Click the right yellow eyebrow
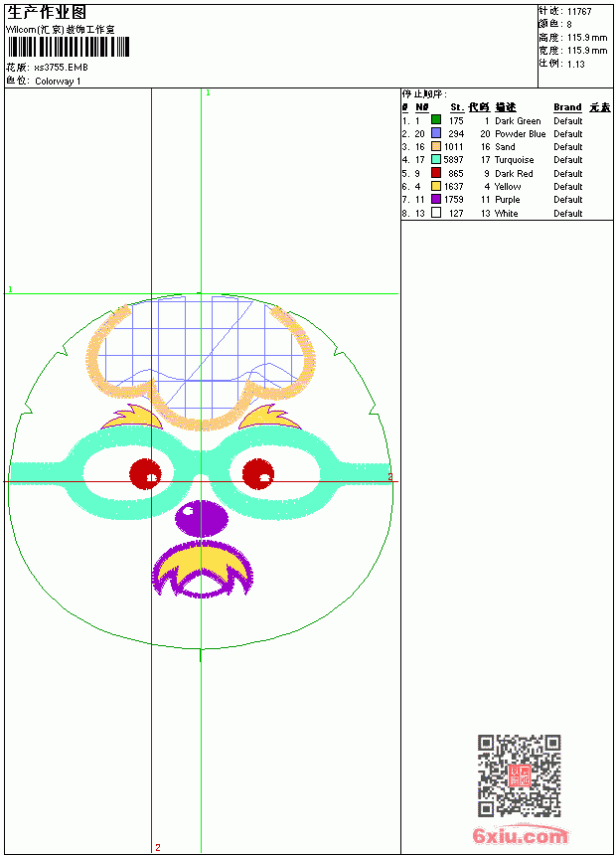The width and height of the screenshot is (616, 855). click(x=270, y=419)
